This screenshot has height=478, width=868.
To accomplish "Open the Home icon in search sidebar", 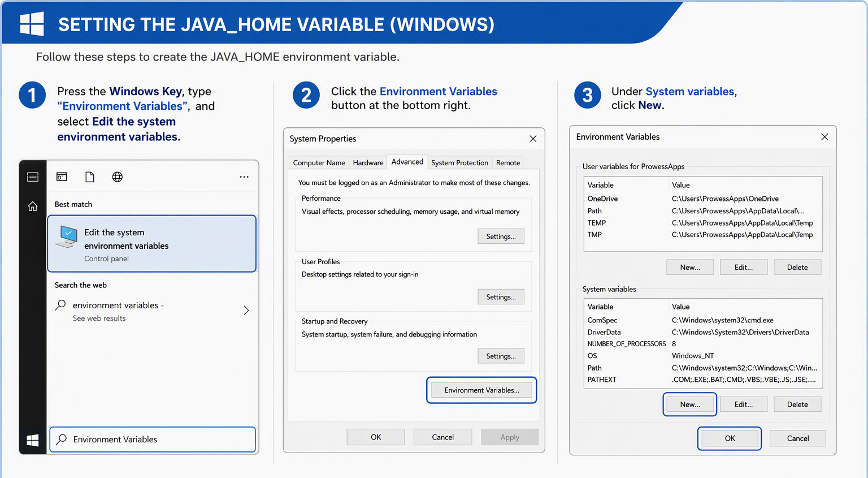I will (33, 206).
